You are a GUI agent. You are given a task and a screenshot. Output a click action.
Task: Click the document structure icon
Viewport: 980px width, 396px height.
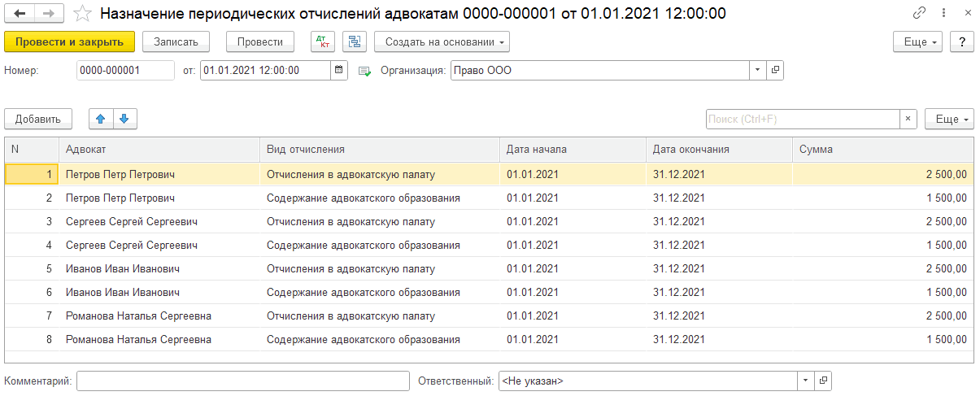(354, 42)
